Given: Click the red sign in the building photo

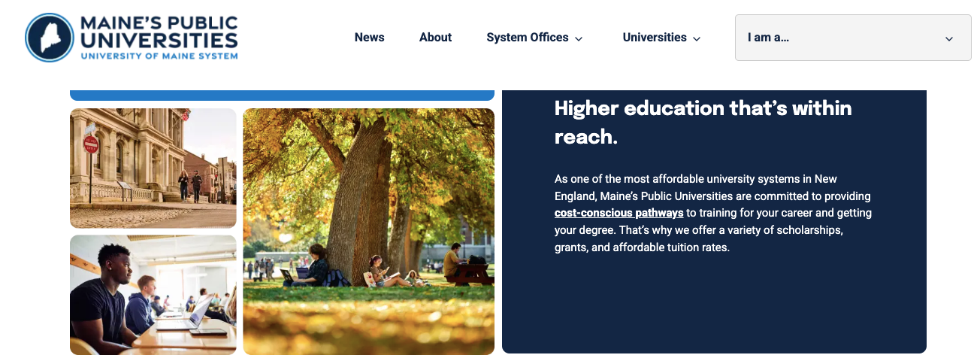Looking at the screenshot, I should click(x=91, y=144).
